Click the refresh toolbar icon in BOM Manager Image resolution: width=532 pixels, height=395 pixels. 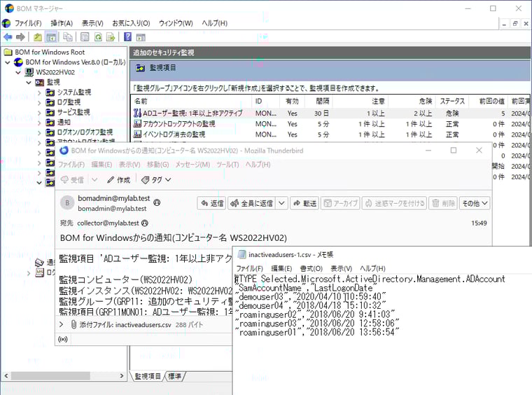(x=98, y=37)
